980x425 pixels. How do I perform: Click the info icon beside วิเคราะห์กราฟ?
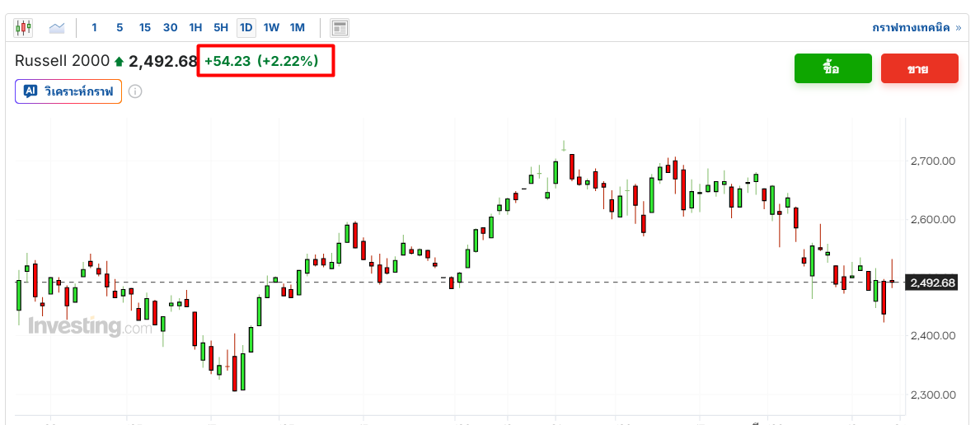click(x=135, y=91)
